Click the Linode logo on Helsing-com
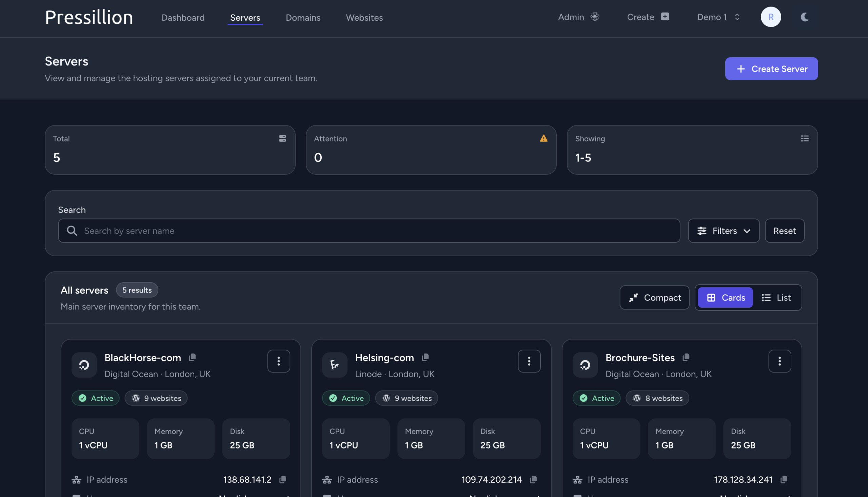 (x=335, y=365)
